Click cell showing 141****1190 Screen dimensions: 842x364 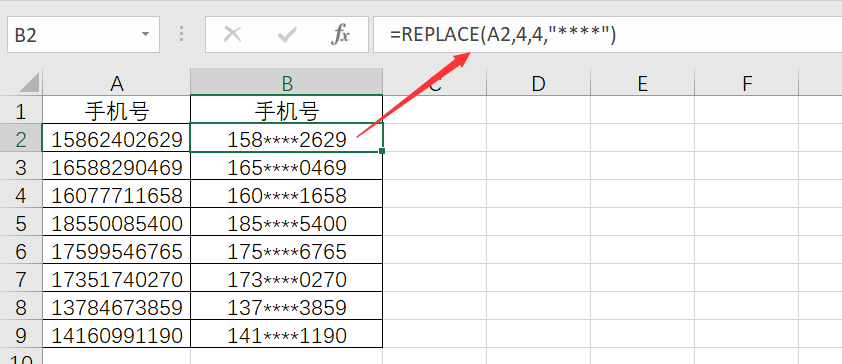(287, 334)
